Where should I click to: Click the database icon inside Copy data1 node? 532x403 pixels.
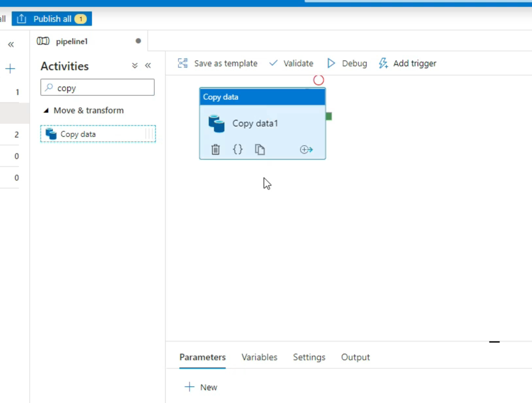(x=216, y=124)
